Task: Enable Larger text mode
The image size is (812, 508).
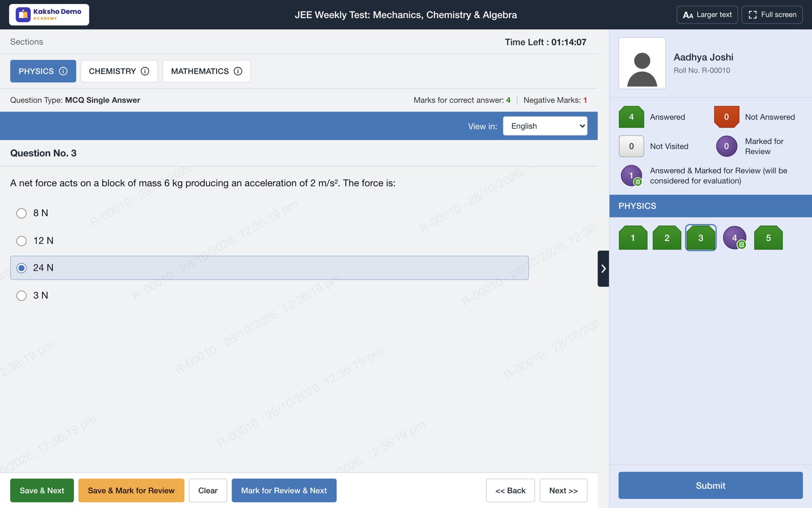Action: [707, 15]
